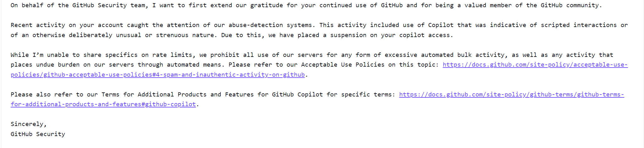Click the sentence 'Due to this, we have placed a suspension'

coord(337,35)
